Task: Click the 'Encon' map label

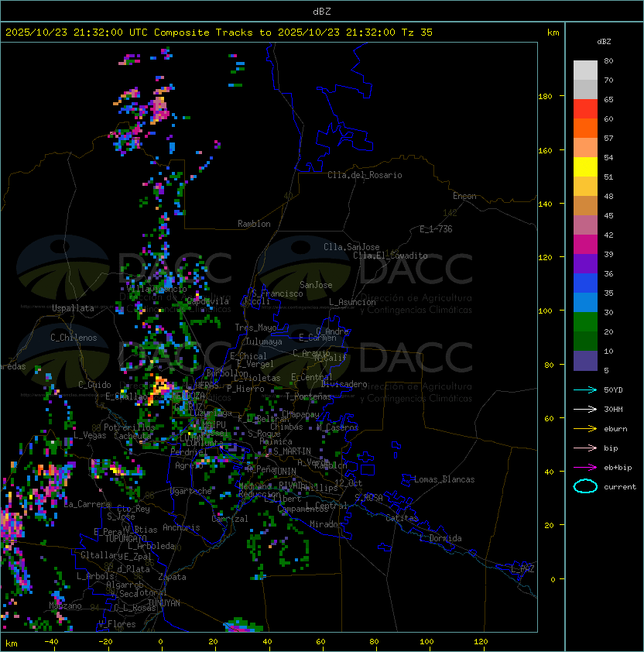Action: [x=464, y=196]
